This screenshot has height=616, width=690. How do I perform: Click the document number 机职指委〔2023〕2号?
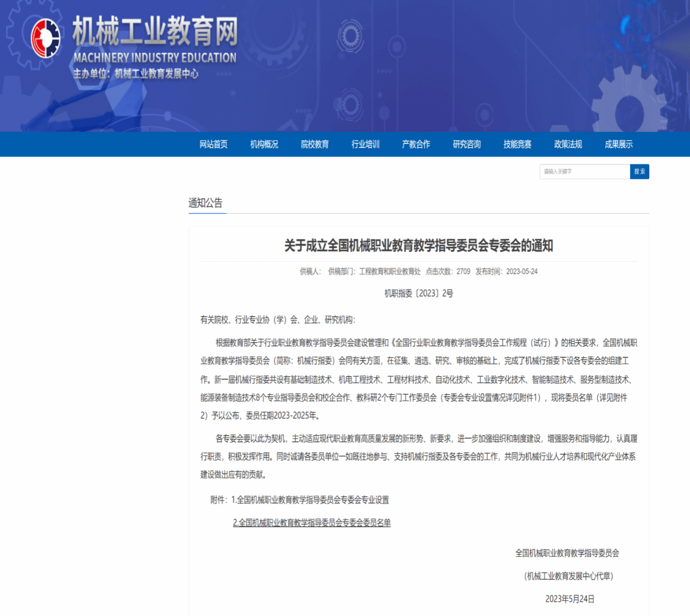[419, 294]
